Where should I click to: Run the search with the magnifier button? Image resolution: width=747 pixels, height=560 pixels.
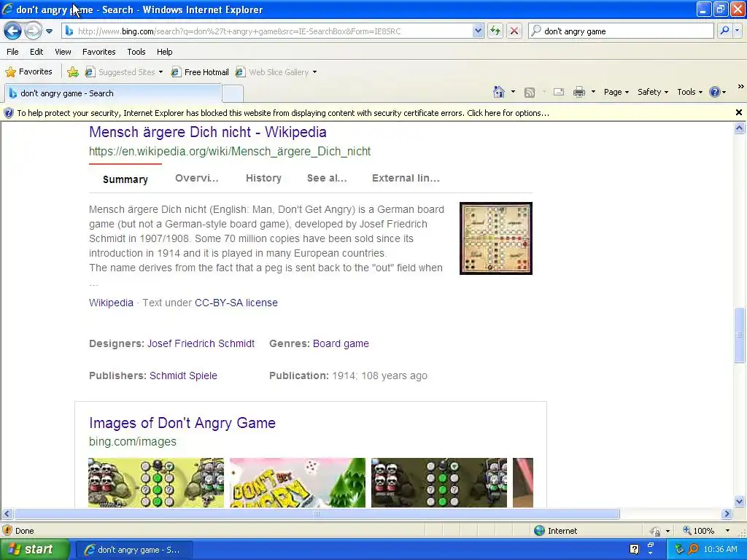click(x=724, y=31)
